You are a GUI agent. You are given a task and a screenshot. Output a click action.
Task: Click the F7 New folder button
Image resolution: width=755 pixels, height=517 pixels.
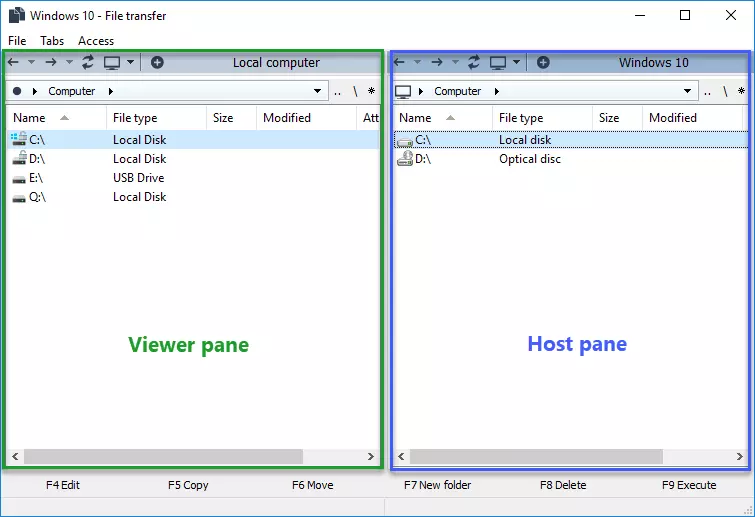[437, 485]
